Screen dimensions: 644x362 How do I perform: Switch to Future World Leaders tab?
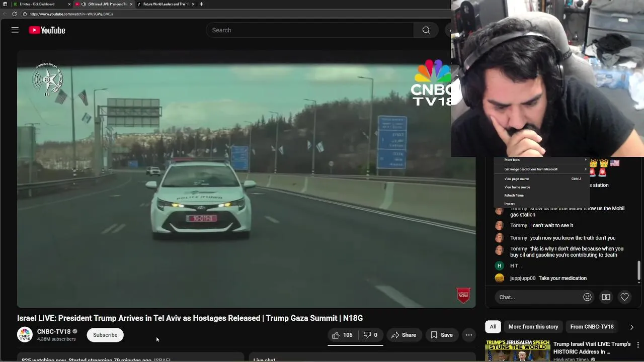coord(166,4)
